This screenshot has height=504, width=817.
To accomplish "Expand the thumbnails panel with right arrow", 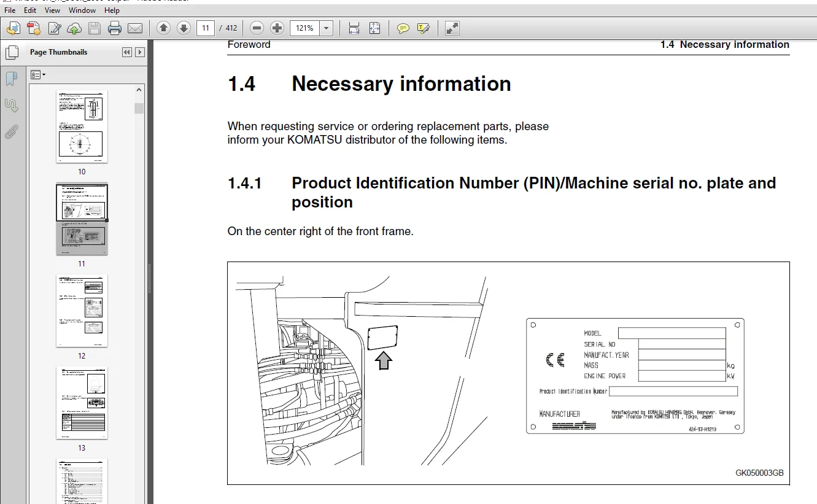I will click(x=140, y=52).
